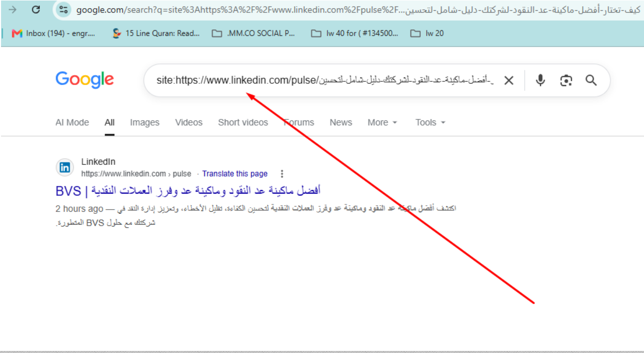Switch to Forums tab
Viewport: 644px width, 353px height.
coord(299,123)
